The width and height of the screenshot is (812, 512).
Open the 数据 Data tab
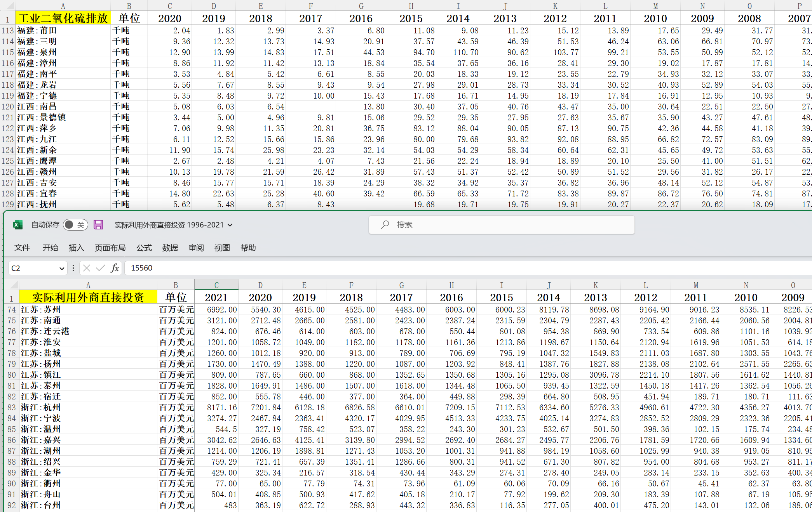[x=170, y=248]
